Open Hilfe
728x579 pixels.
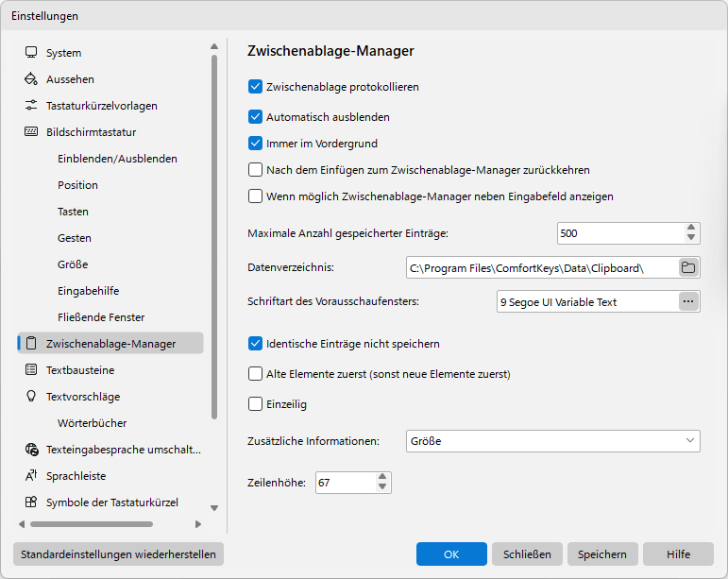pyautogui.click(x=678, y=553)
